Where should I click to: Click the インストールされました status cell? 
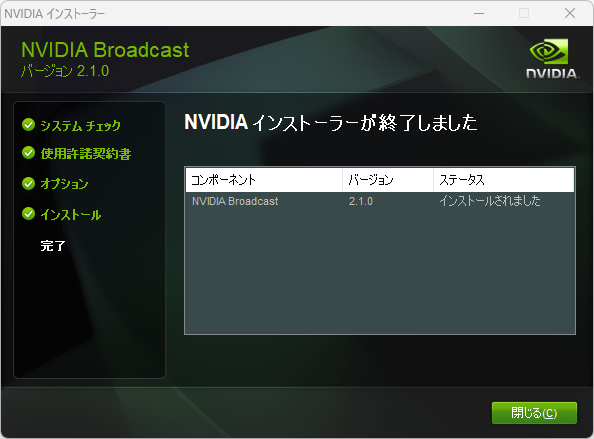coord(490,201)
